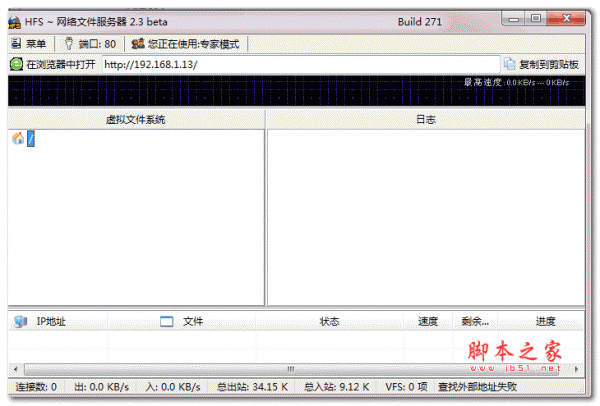Close the HFS window
Screen dimensions: 600x406
point(566,19)
